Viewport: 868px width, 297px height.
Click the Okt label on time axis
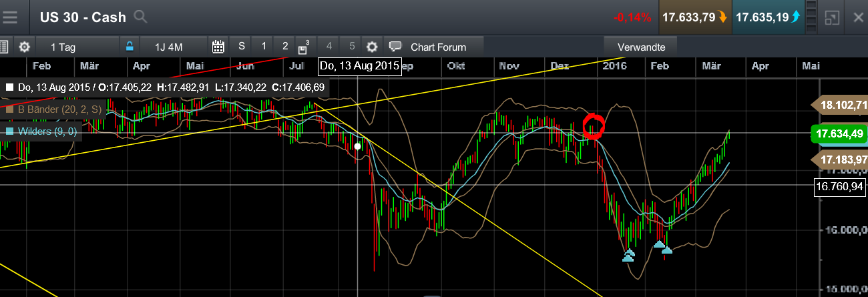456,66
